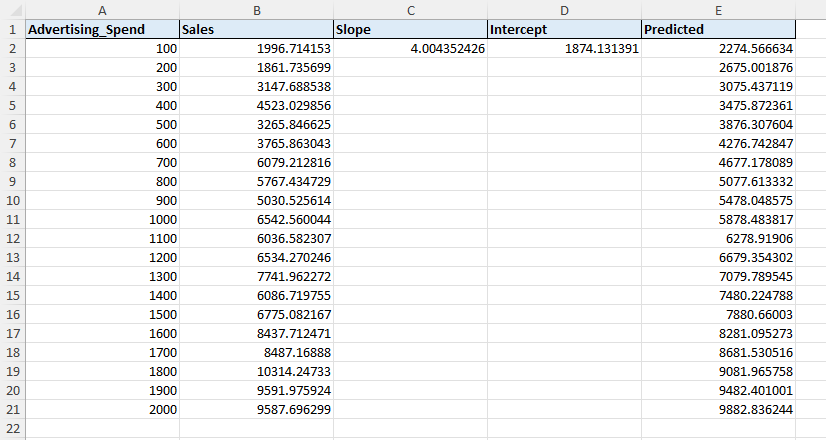Select row 21 header

coord(13,409)
